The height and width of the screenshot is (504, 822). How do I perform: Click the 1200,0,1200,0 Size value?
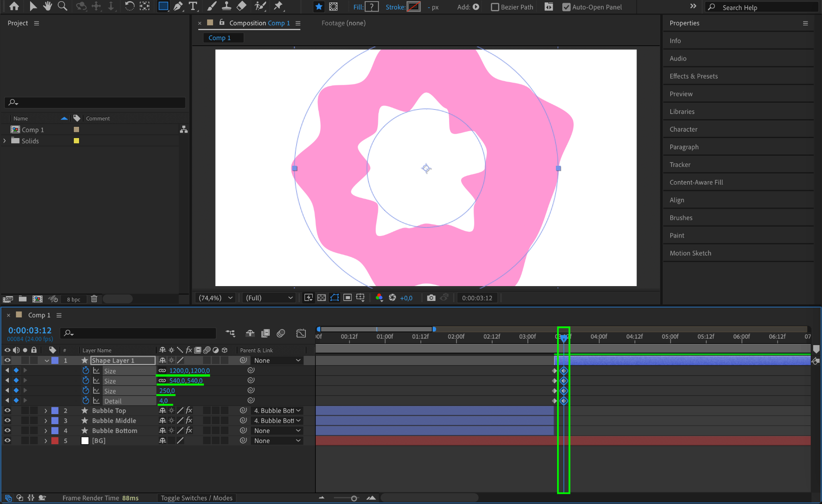189,371
